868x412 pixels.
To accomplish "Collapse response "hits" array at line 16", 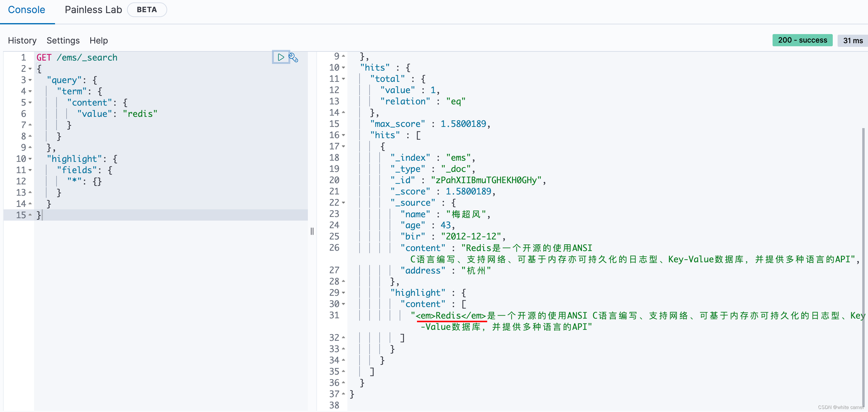I will tap(343, 135).
